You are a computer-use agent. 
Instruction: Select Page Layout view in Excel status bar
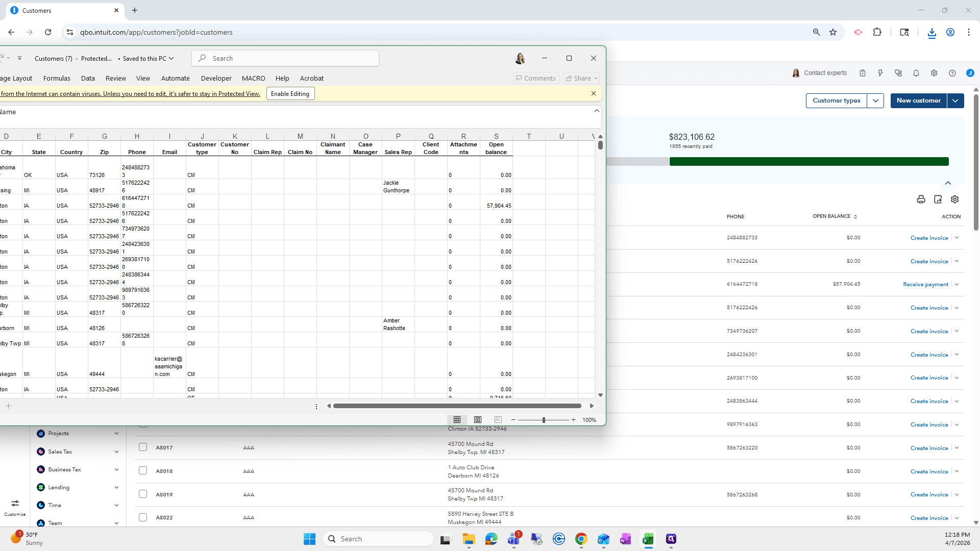478,420
